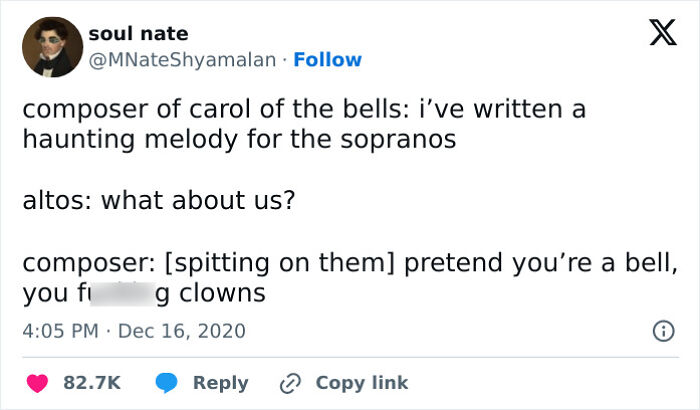
Task: Click the 82.7K like count
Action: tap(92, 382)
